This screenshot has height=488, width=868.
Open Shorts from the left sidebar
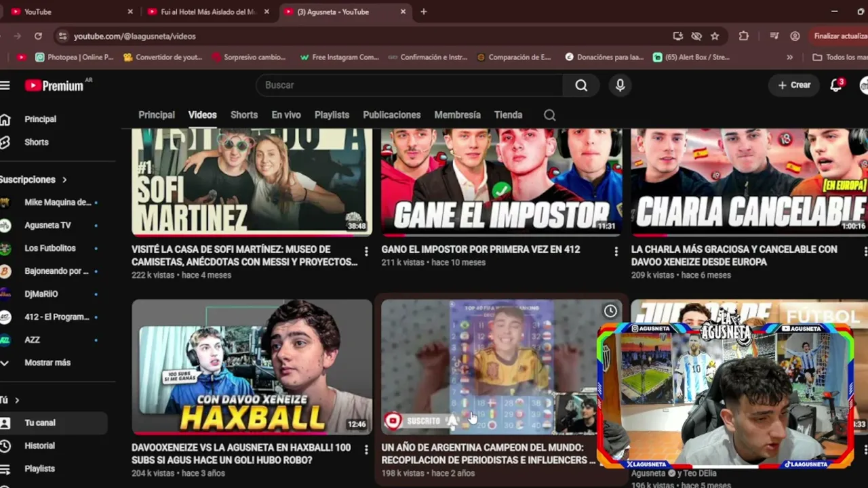click(x=37, y=142)
